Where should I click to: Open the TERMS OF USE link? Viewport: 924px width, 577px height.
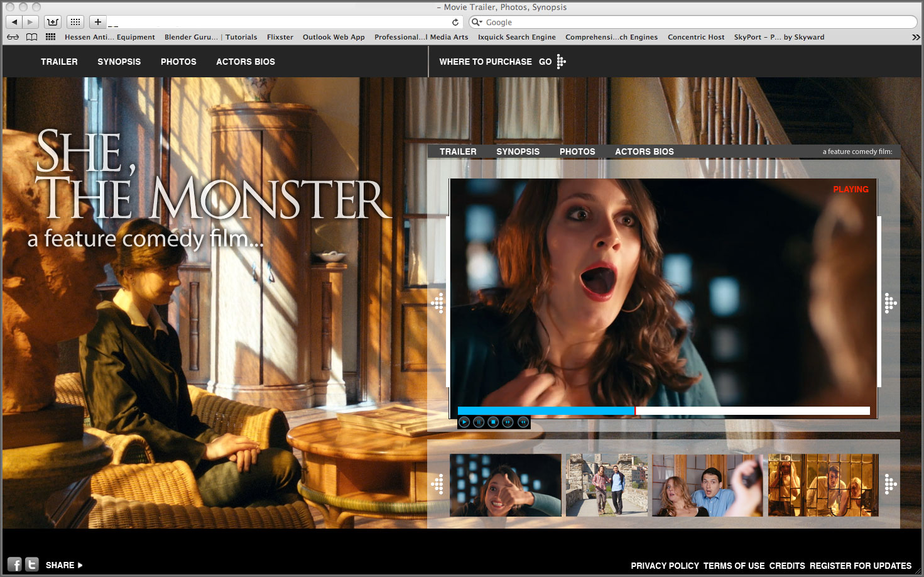(x=734, y=566)
